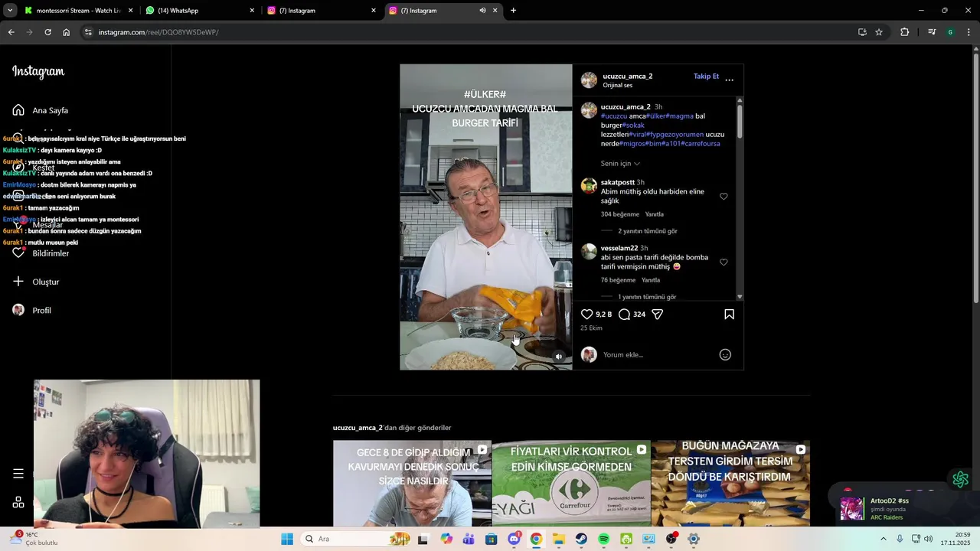Reload the page
980x551 pixels.
[47, 32]
